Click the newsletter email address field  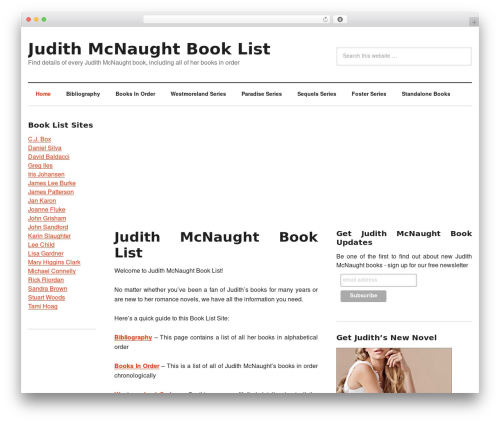378,280
